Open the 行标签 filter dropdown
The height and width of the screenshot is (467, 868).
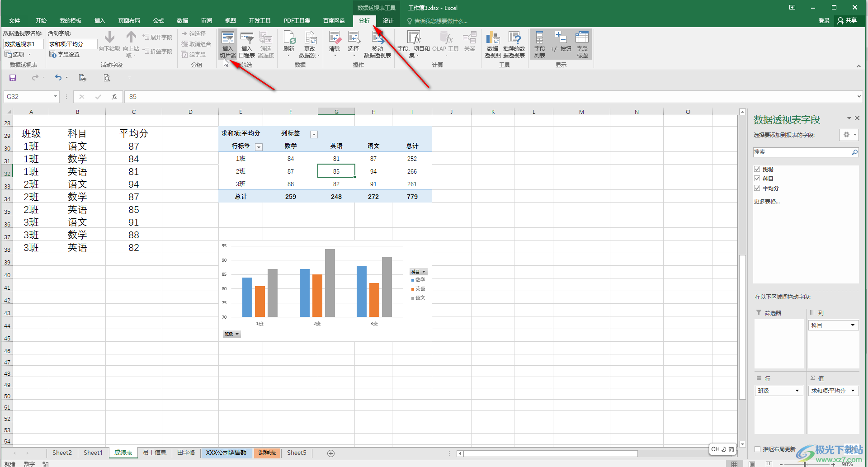(259, 147)
